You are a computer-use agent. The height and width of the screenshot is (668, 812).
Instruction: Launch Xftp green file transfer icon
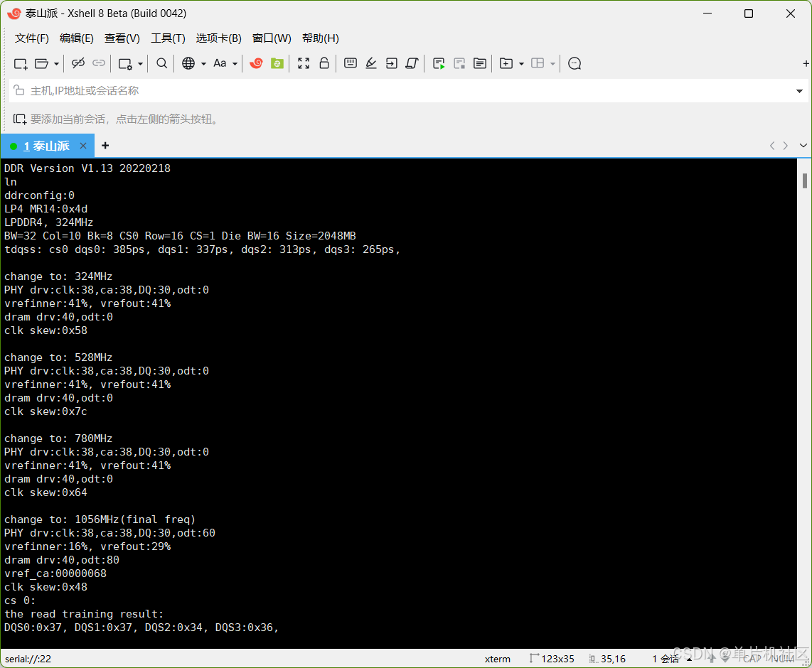277,63
